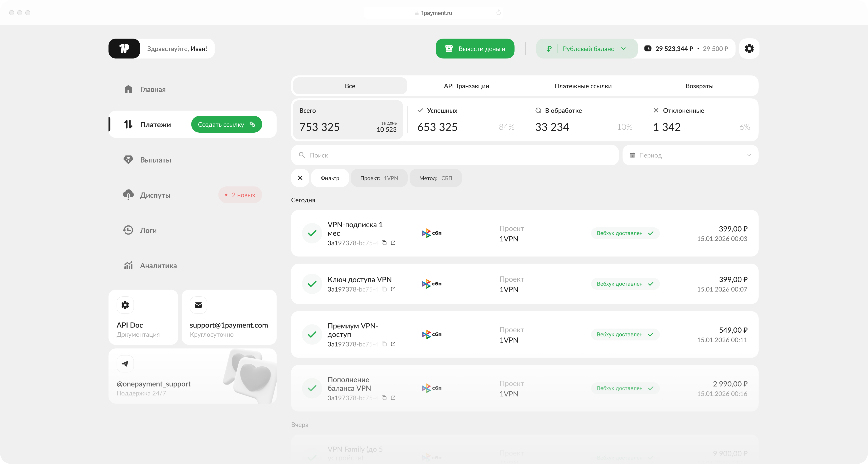Screen dimensions: 868x464
Task: Click inside the Поиск search field
Action: coord(404,155)
